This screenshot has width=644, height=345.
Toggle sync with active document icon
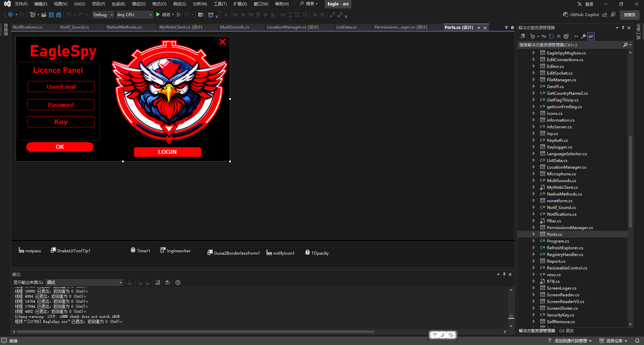point(544,36)
